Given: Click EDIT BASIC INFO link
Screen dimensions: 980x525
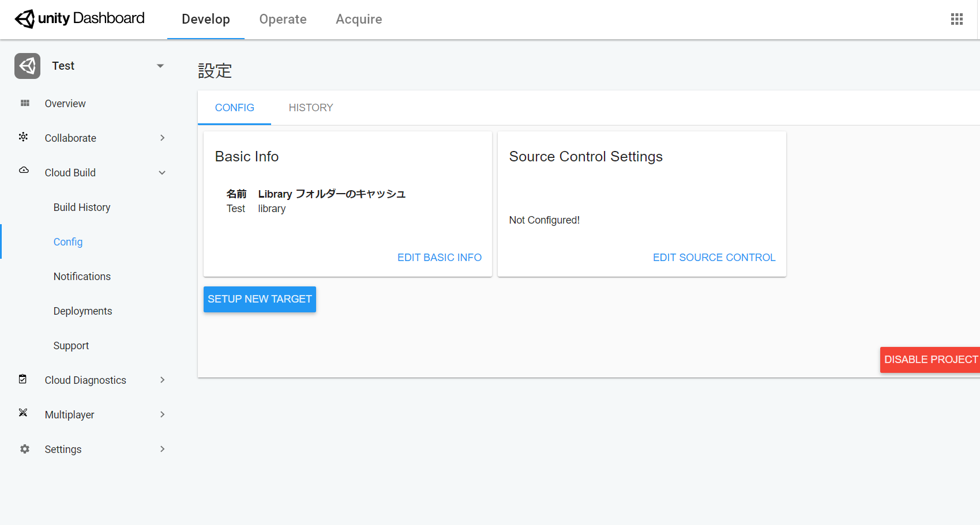Looking at the screenshot, I should tap(440, 258).
